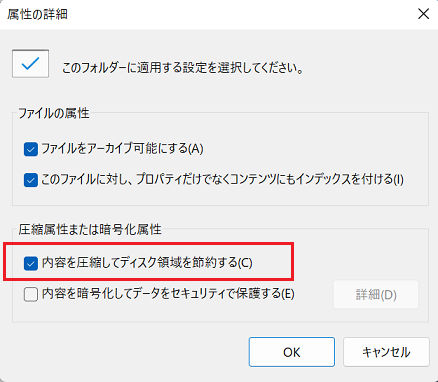The width and height of the screenshot is (438, 382).
Task: Click the greyed-out 詳細(D) button
Action: point(376,295)
